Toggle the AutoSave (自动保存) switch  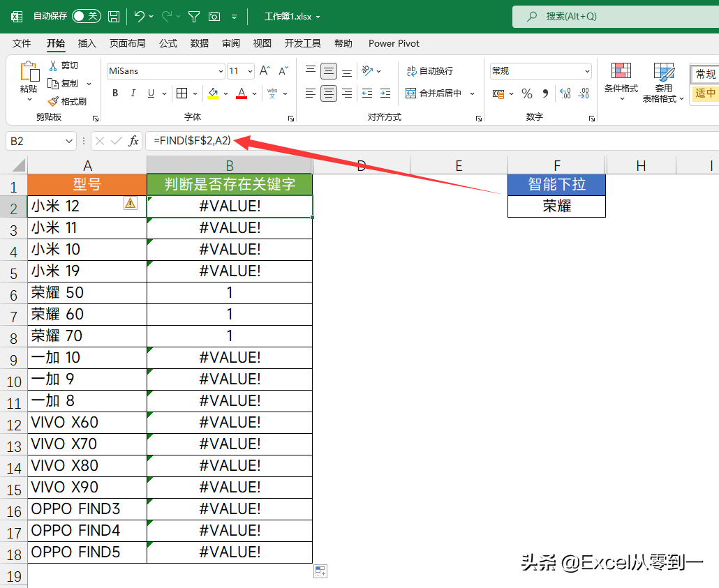click(x=87, y=17)
